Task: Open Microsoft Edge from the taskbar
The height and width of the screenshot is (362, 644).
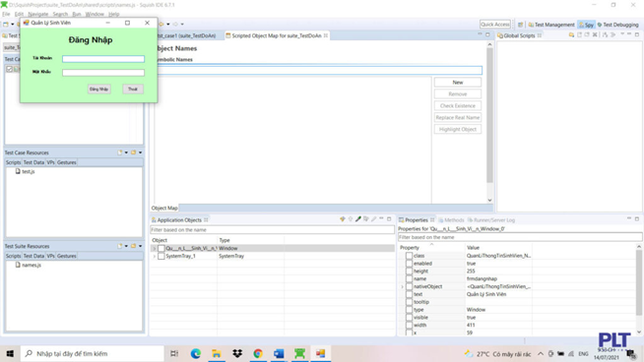Action: pyautogui.click(x=196, y=353)
